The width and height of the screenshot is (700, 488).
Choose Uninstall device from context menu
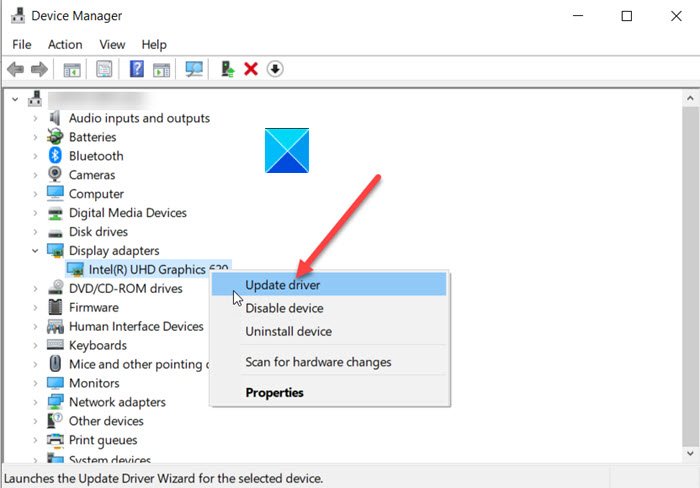[329, 331]
